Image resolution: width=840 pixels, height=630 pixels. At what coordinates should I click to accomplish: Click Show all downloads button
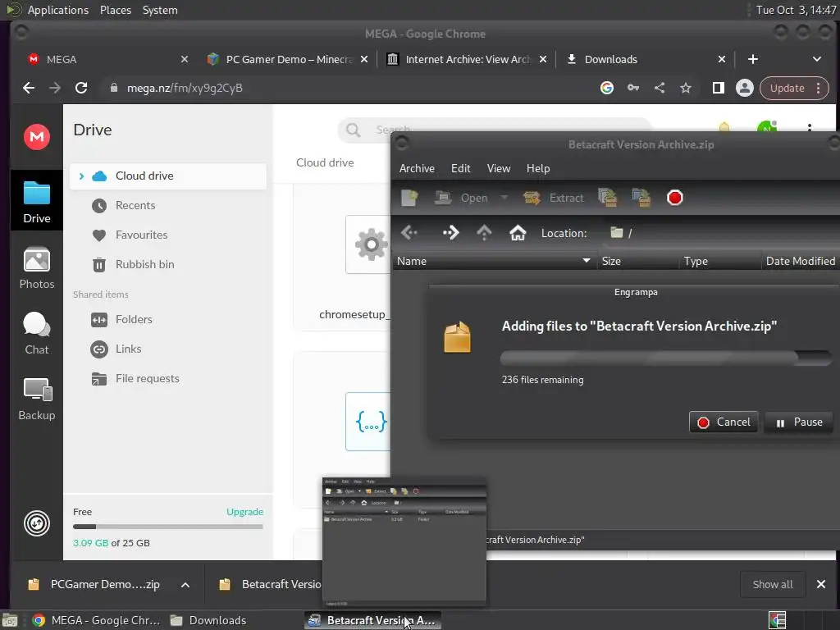(x=773, y=584)
